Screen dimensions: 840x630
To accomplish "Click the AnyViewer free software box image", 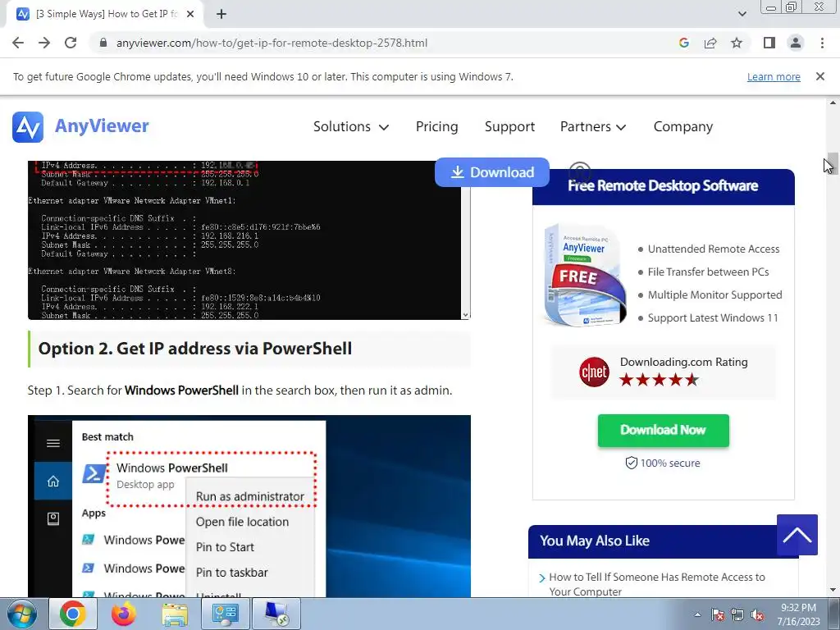I will 584,275.
